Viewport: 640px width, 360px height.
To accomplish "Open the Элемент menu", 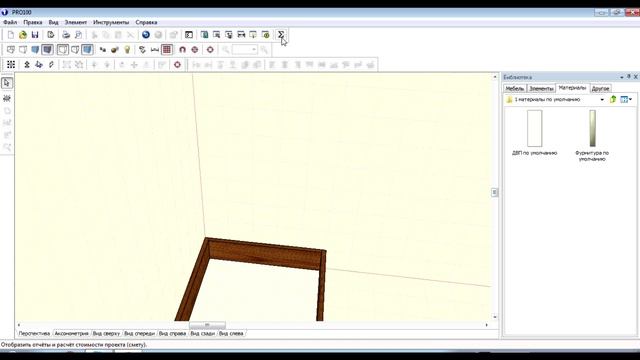I will 76,22.
